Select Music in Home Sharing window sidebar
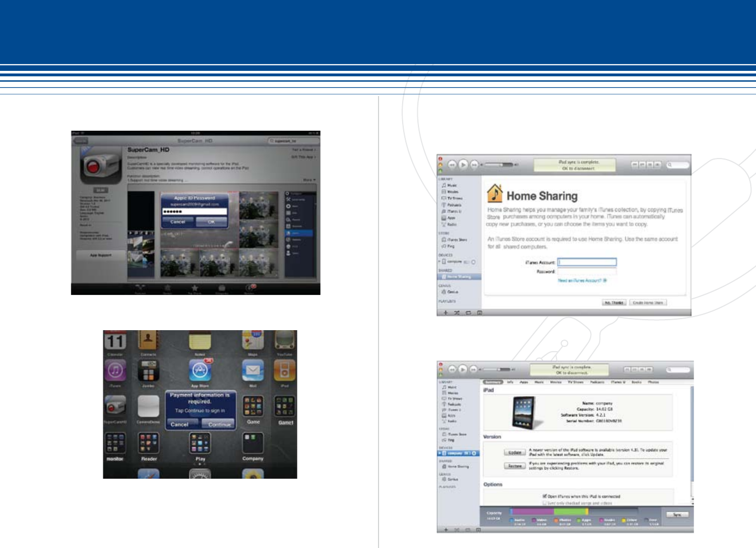756x548 pixels. (x=451, y=185)
